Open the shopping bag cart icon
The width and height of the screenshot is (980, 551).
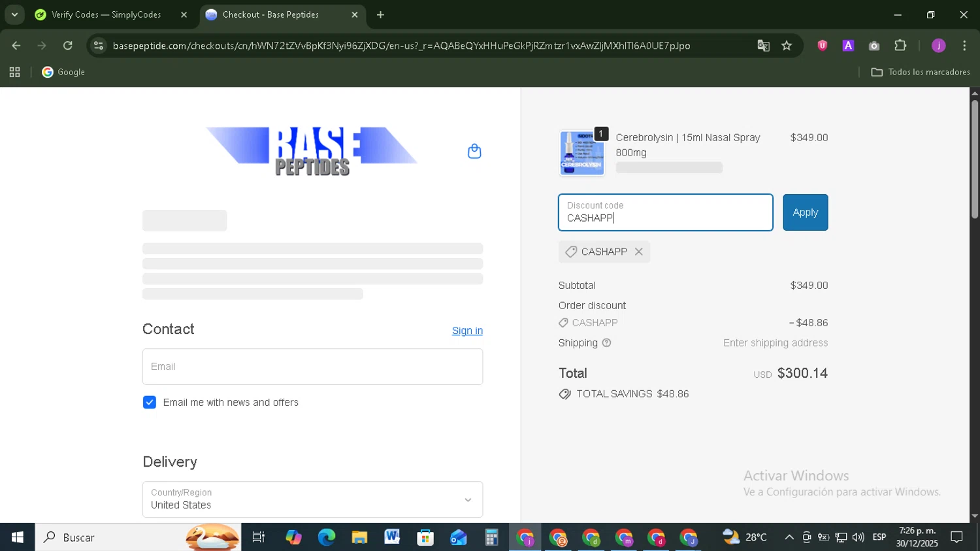pos(474,152)
